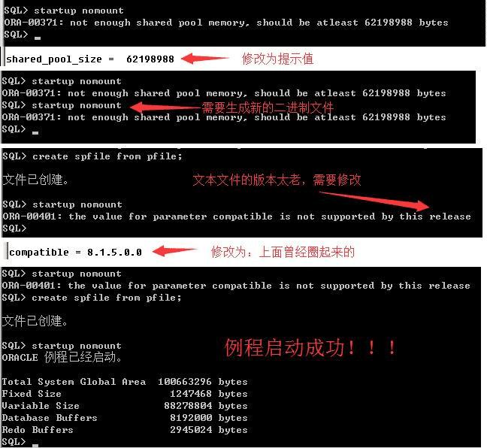Image resolution: width=487 pixels, height=448 pixels.
Task: Click the red annotation 文本文件的版本太老，需要修改
Action: [277, 180]
